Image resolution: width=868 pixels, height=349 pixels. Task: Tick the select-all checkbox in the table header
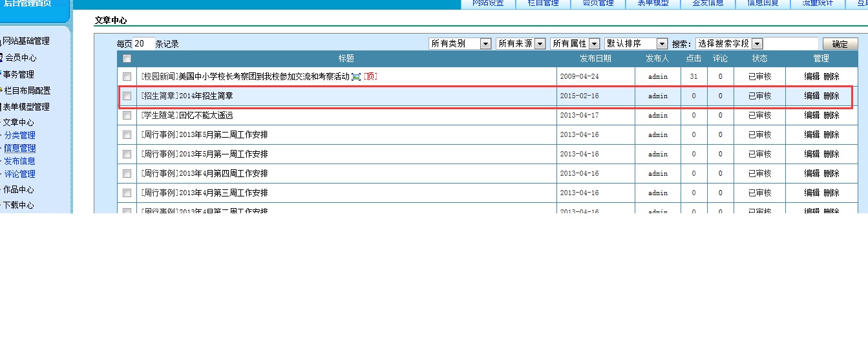pos(127,59)
